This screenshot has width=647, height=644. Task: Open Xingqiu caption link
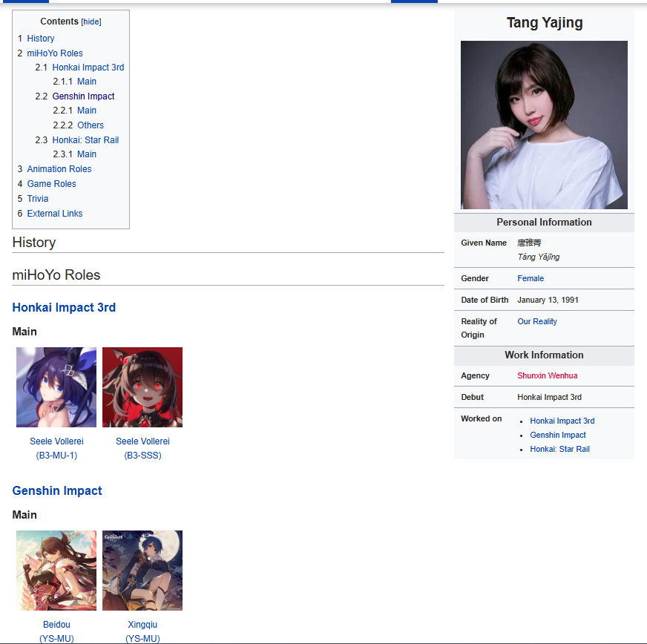click(142, 631)
